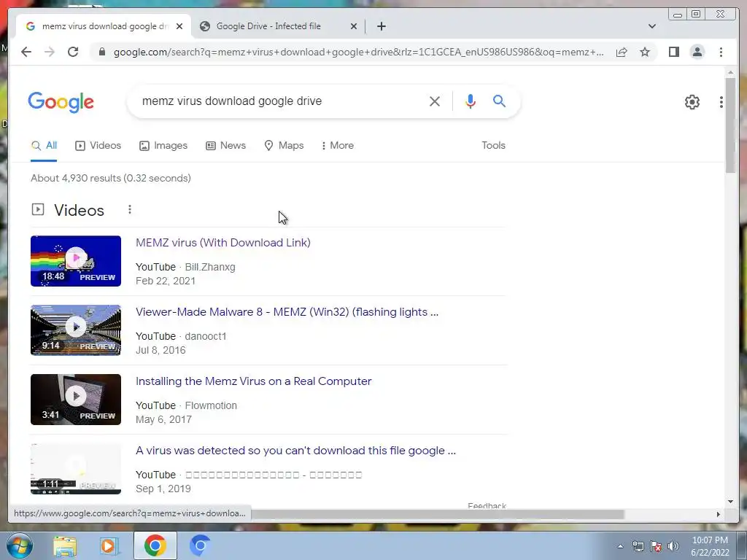This screenshot has width=747, height=560.
Task: Close the Google Drive Infected file tab
Action: tap(354, 26)
